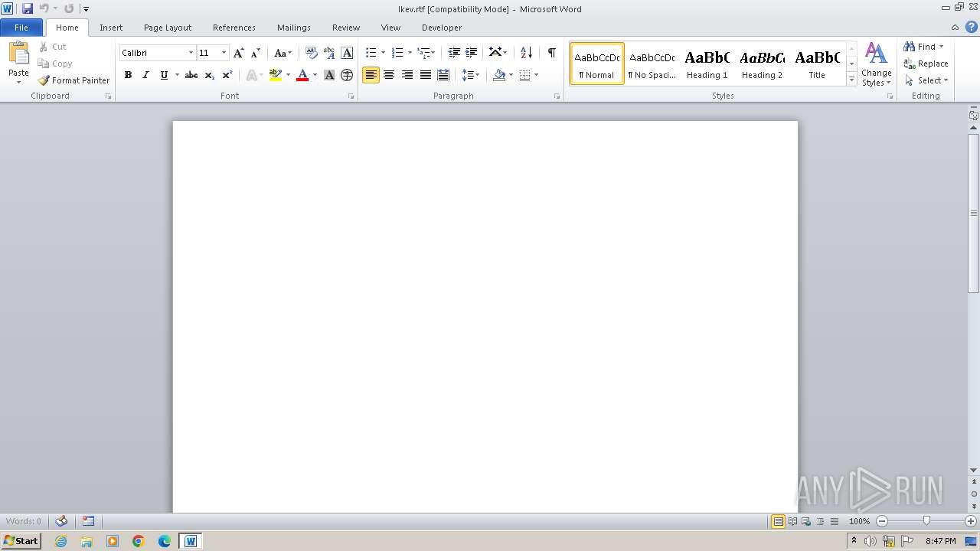The height and width of the screenshot is (551, 980).
Task: Click the Undo arrow icon
Action: pos(44,8)
